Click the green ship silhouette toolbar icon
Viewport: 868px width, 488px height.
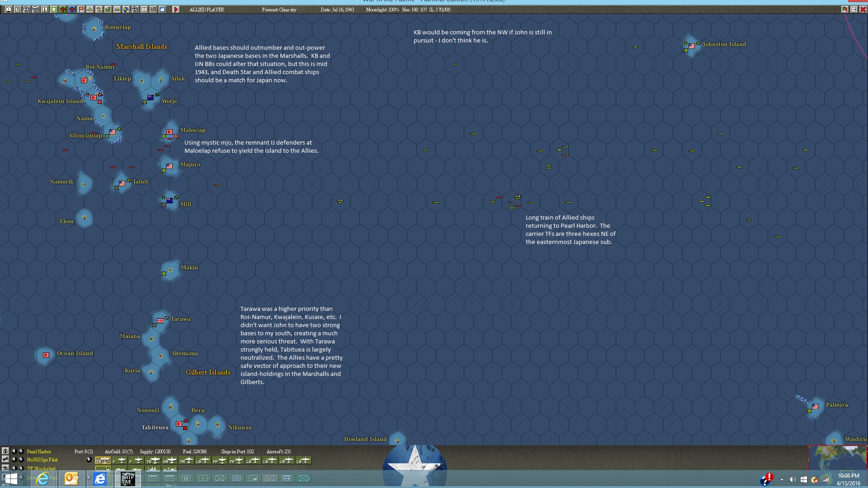(x=117, y=9)
